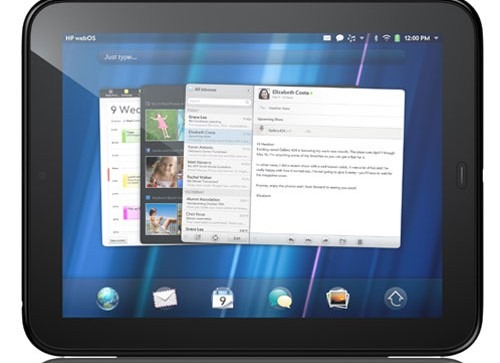500x363 pixels.
Task: Launch the Email envelope app from dock
Action: coord(165,299)
